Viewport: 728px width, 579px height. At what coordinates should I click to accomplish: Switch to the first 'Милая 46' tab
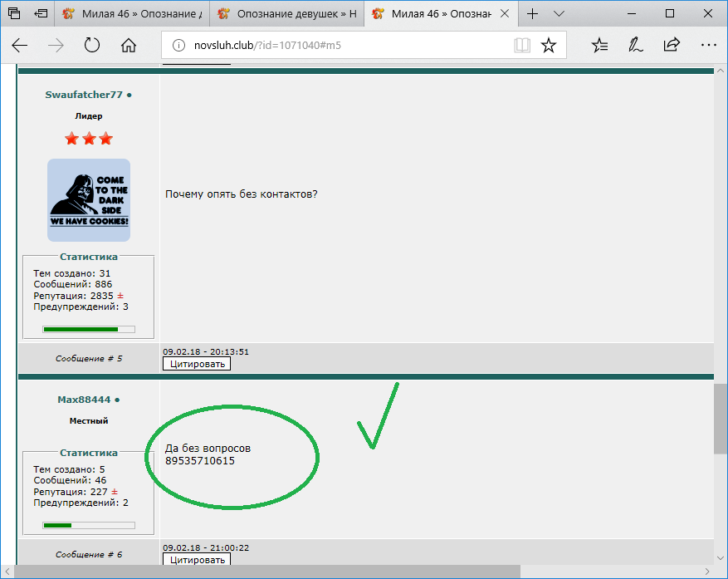(131, 13)
